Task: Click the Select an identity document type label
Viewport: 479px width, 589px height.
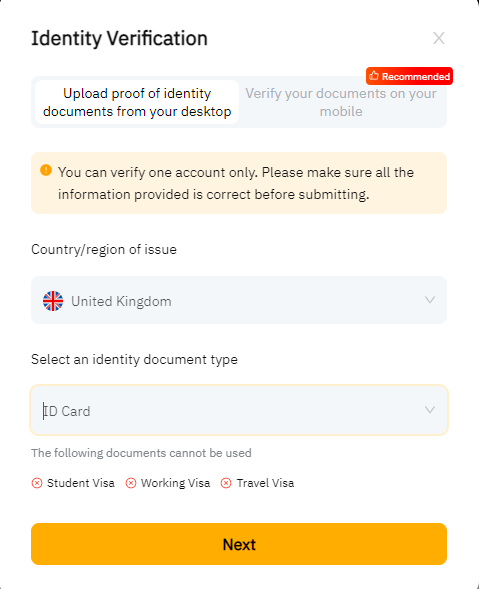Action: 134,359
